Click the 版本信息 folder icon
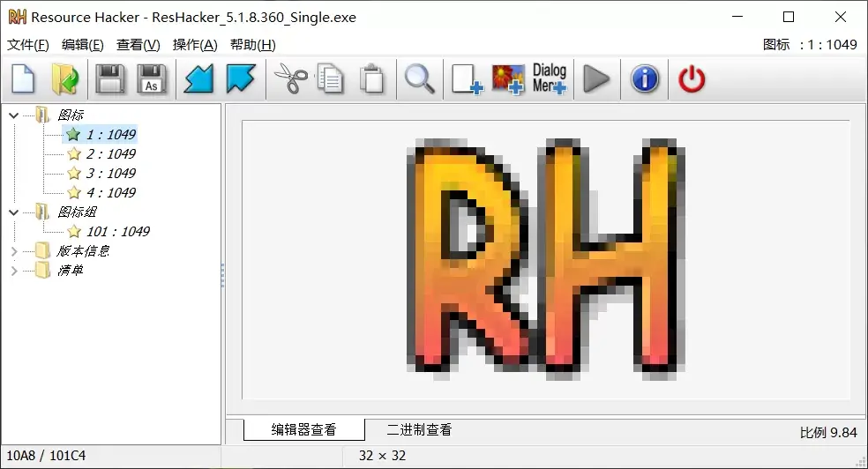This screenshot has height=469, width=868. coord(42,250)
